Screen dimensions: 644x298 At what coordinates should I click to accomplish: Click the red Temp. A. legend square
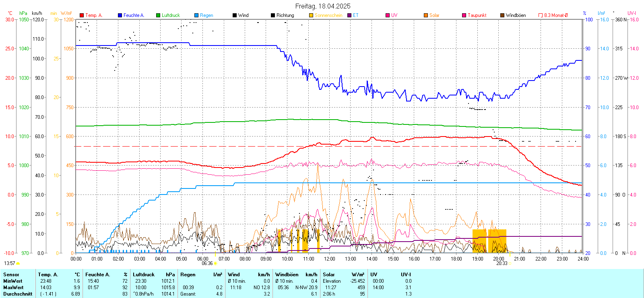(82, 15)
